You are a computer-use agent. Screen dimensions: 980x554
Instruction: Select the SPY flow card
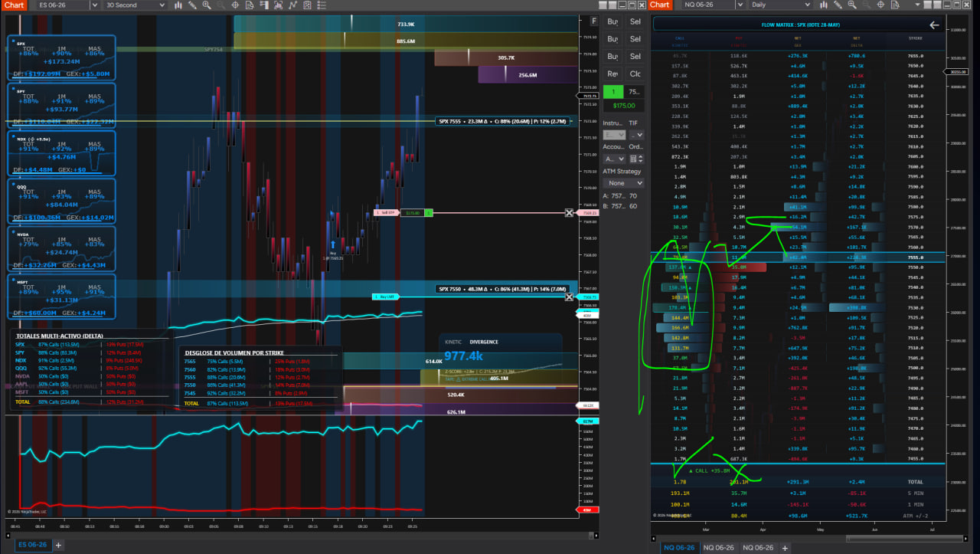(61, 105)
